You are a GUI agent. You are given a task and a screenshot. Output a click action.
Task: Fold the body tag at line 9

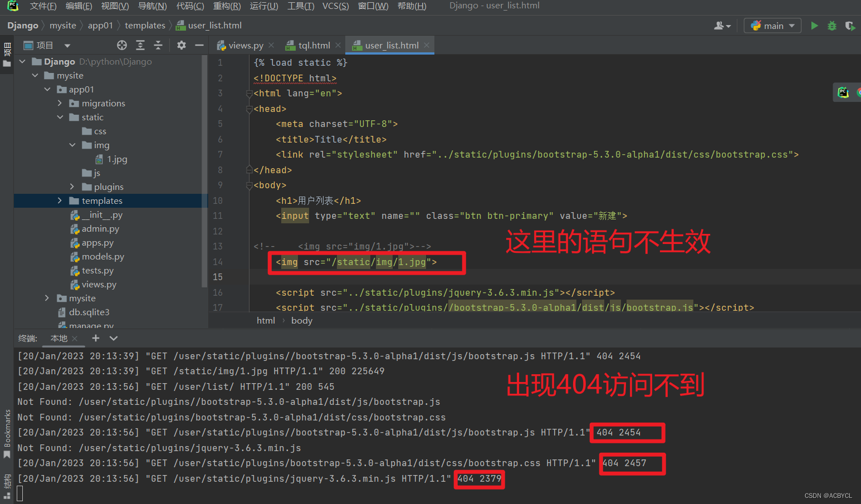[249, 185]
